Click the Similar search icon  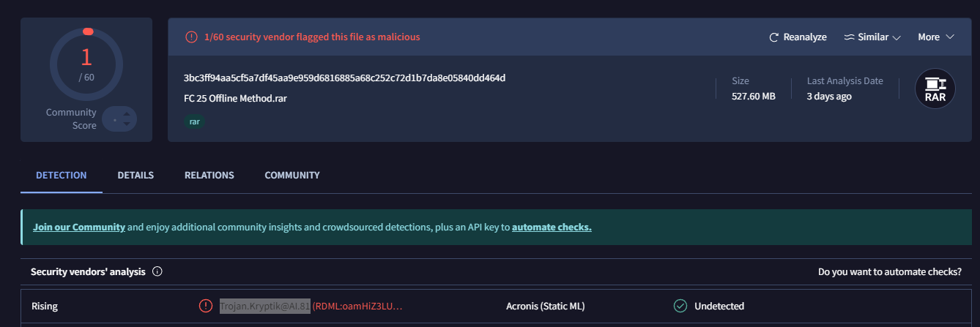tap(850, 37)
